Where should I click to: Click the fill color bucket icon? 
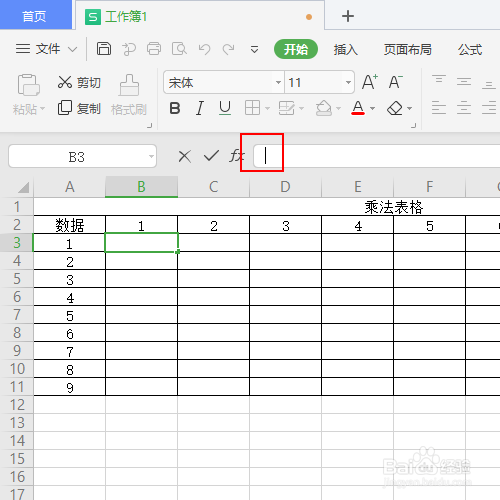(x=324, y=108)
